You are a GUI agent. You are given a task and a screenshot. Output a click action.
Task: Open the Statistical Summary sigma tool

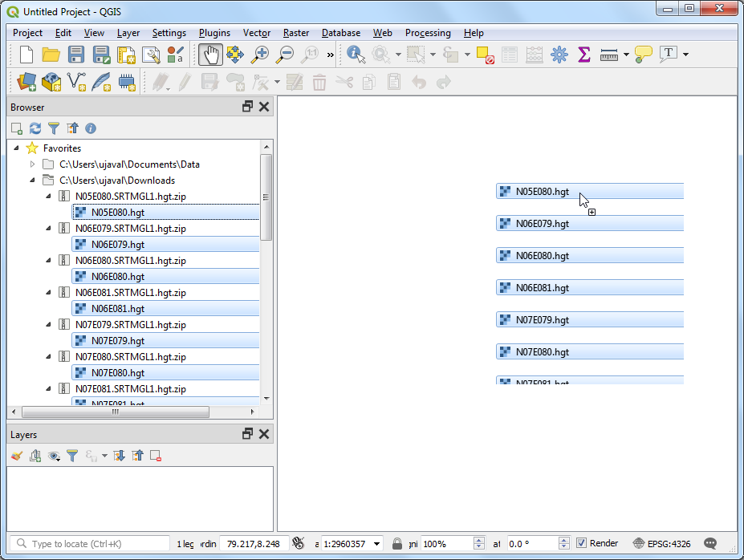583,55
